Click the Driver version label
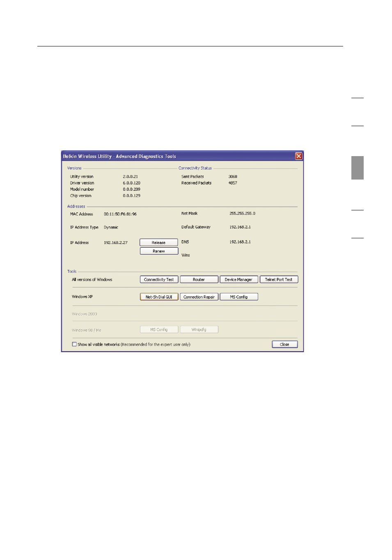The width and height of the screenshot is (392, 560). (82, 183)
